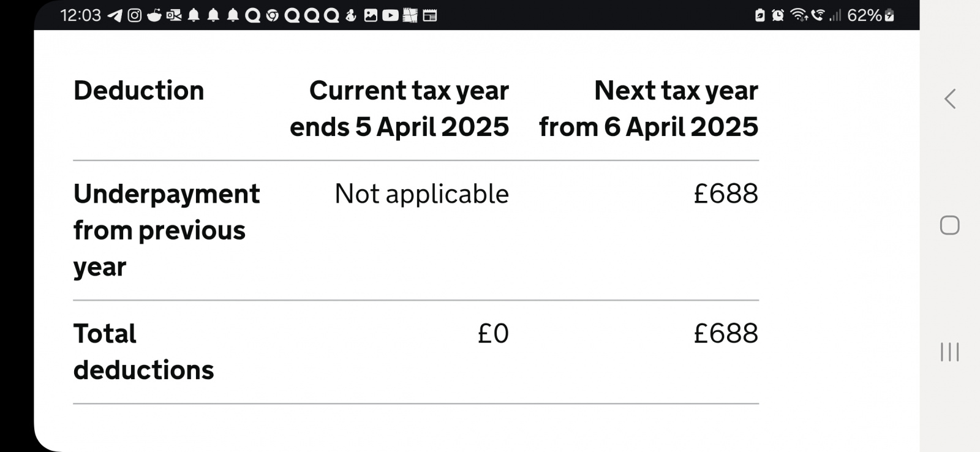The width and height of the screenshot is (980, 452).
Task: Tap the image gallery notification icon
Action: (371, 15)
